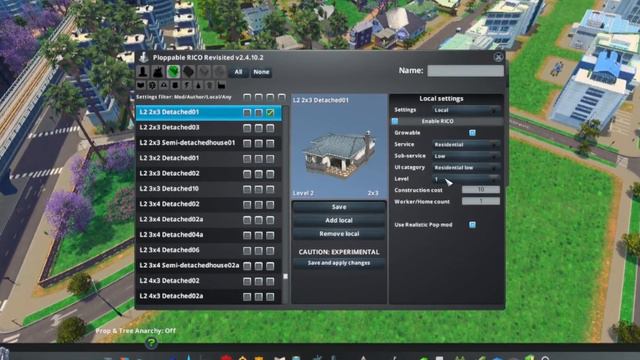Toggle the factory industry filter icon

[x=221, y=85]
